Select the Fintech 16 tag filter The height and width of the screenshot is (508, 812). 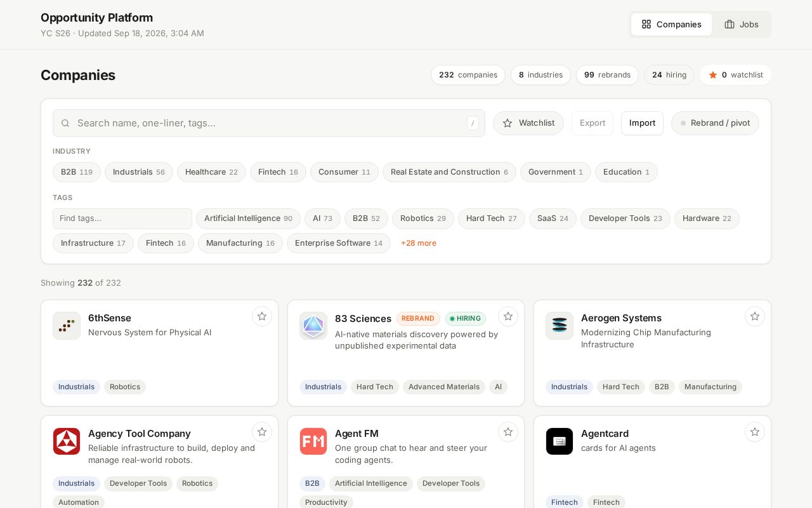[x=166, y=243]
